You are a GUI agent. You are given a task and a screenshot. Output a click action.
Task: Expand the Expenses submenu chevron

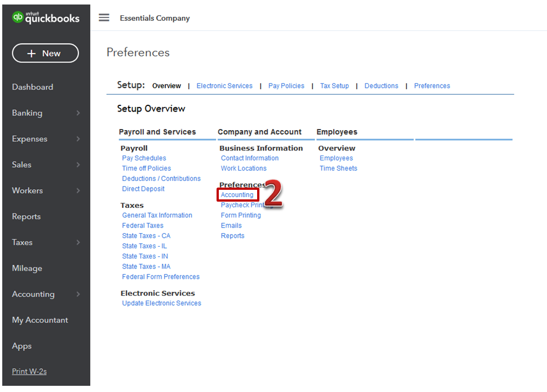[x=78, y=139]
